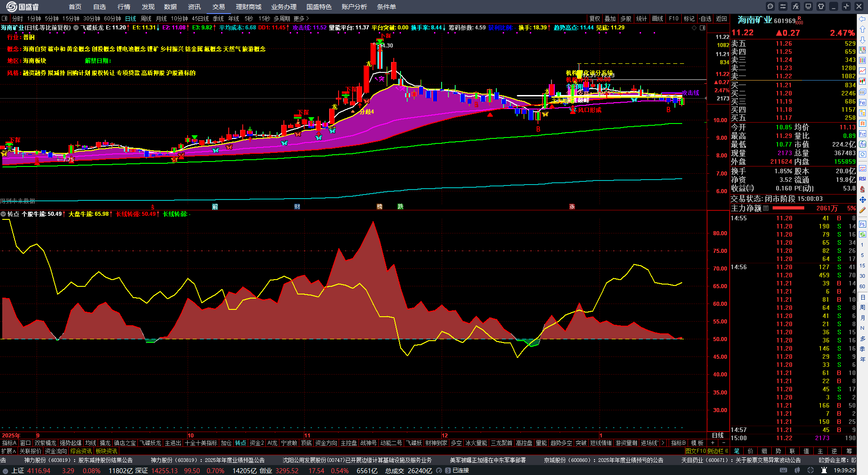The image size is (868, 475).
Task: Switch to the 周线 weekly period tab
Action: click(x=146, y=19)
